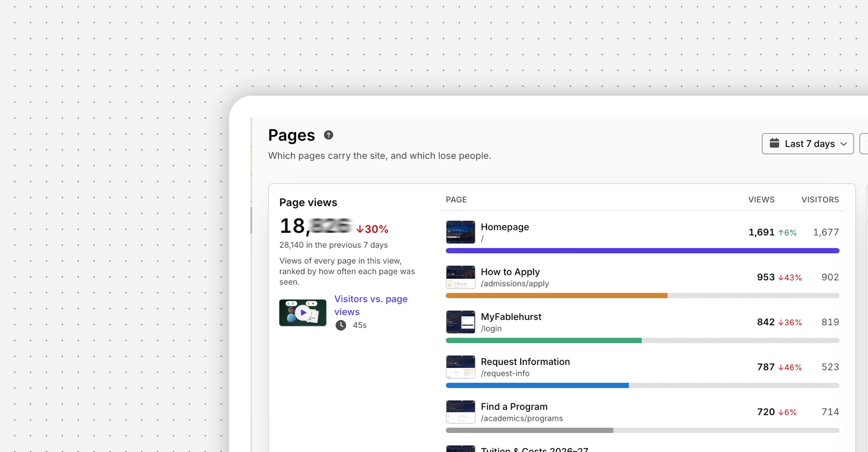This screenshot has width=868, height=452.
Task: Select the Homepage row title
Action: pyautogui.click(x=505, y=227)
